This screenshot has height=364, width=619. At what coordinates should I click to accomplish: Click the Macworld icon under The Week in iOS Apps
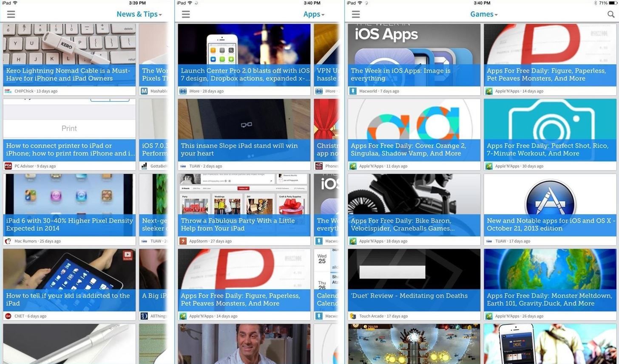pyautogui.click(x=353, y=90)
